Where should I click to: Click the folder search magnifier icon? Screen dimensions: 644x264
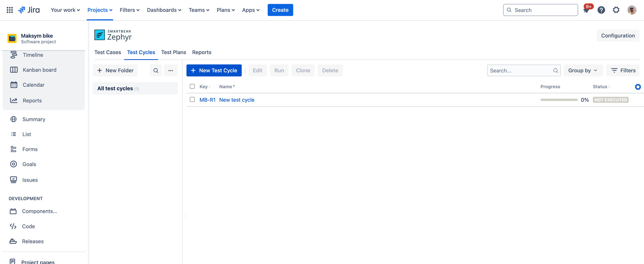click(155, 70)
